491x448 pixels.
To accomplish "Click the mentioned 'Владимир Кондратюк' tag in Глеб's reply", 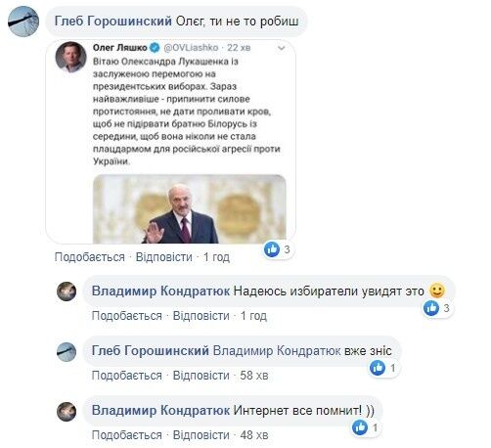I will 277,351.
